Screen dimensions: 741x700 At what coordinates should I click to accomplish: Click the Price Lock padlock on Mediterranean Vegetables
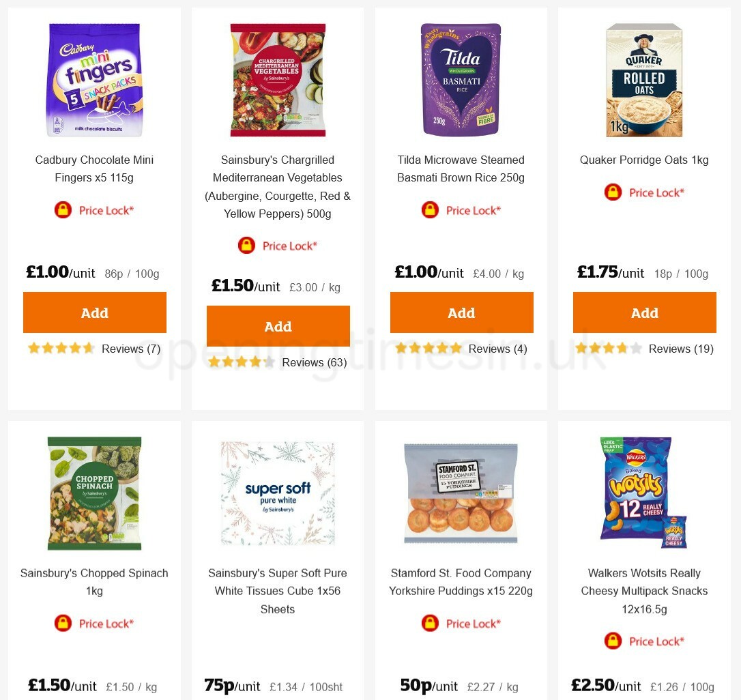click(x=246, y=245)
